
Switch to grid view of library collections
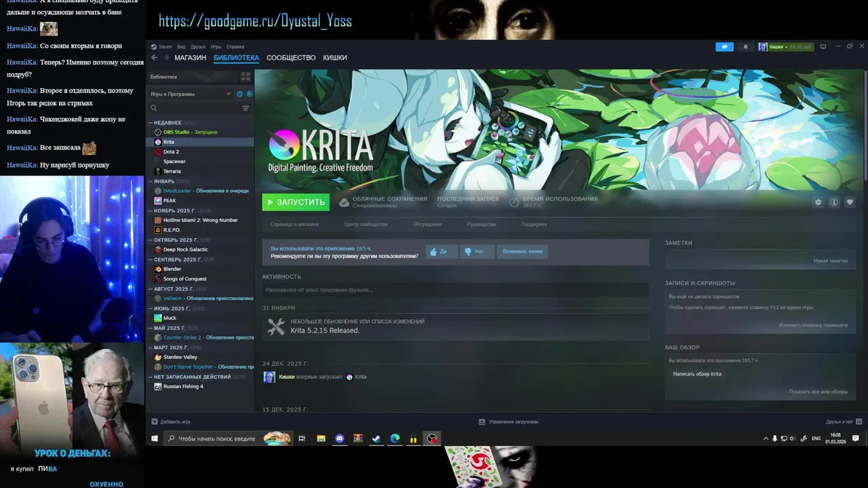coord(245,77)
